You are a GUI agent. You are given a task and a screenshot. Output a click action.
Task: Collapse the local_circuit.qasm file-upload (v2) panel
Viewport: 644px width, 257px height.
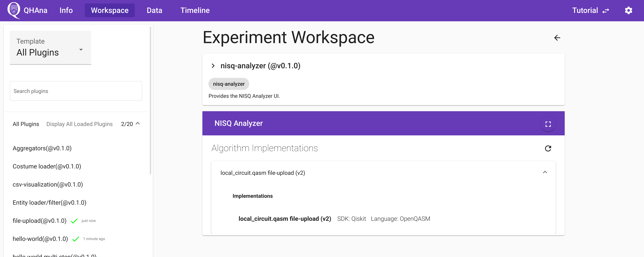click(545, 172)
